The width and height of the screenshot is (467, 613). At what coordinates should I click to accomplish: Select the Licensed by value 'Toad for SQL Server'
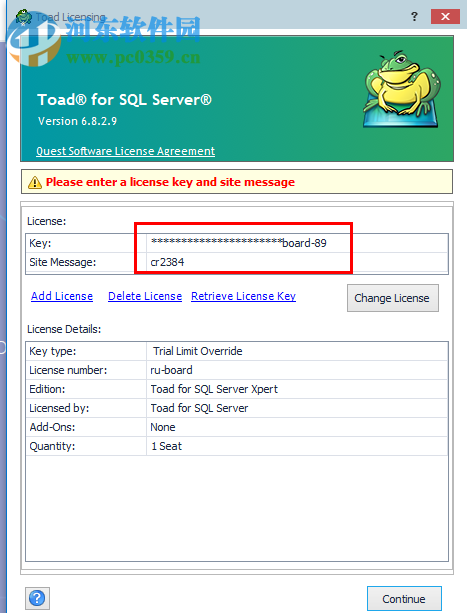pyautogui.click(x=199, y=408)
